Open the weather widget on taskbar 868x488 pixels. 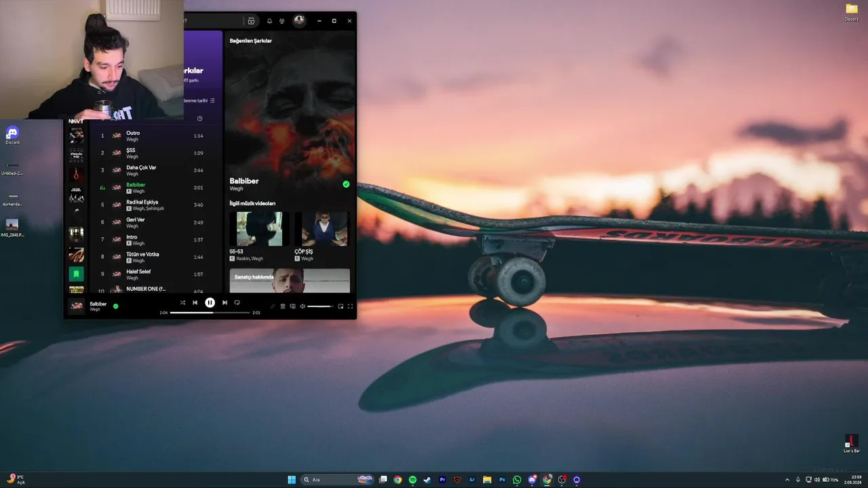tap(16, 480)
